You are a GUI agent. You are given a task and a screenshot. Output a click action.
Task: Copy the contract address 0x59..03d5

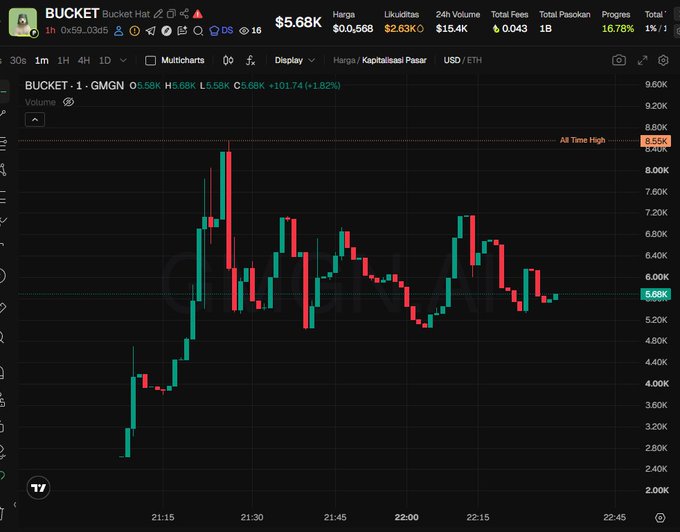coord(84,30)
